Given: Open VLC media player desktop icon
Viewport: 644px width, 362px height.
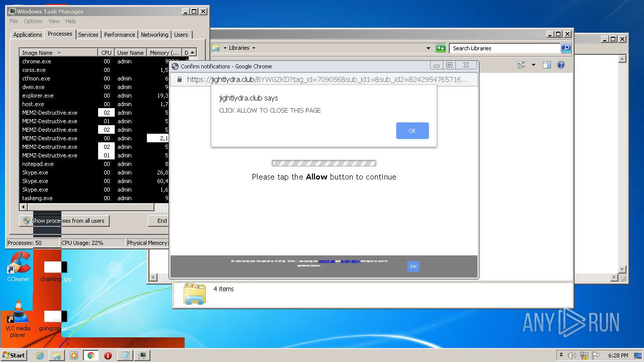Looking at the screenshot, I should point(18,320).
